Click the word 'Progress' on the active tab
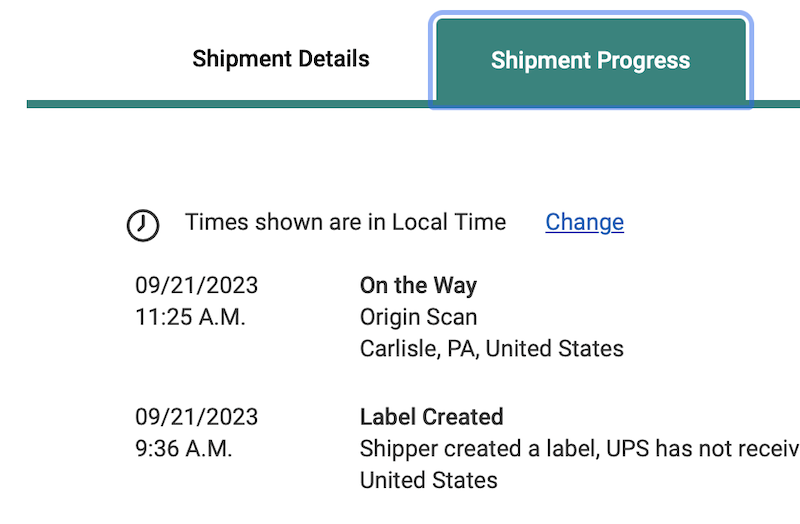The height and width of the screenshot is (524, 800). 640,60
